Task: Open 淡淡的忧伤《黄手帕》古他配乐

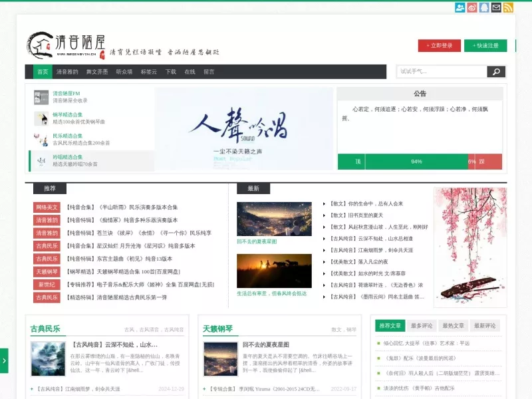Action: tap(419, 388)
